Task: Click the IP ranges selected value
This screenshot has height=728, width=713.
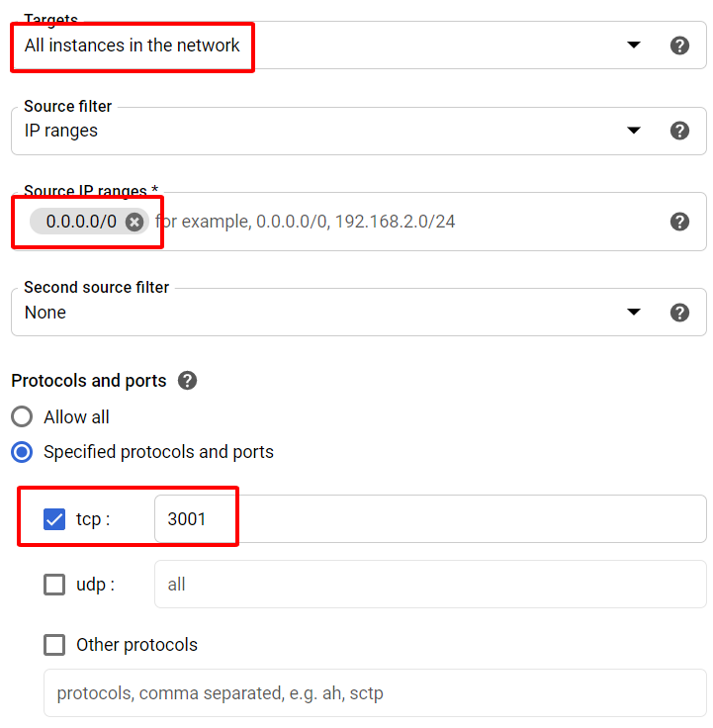Action: pyautogui.click(x=61, y=131)
